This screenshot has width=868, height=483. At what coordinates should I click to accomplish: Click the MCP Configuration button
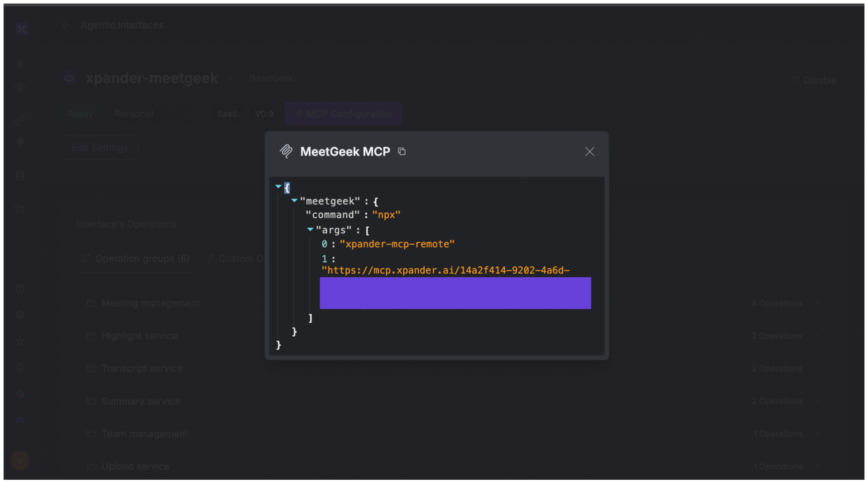tap(343, 114)
